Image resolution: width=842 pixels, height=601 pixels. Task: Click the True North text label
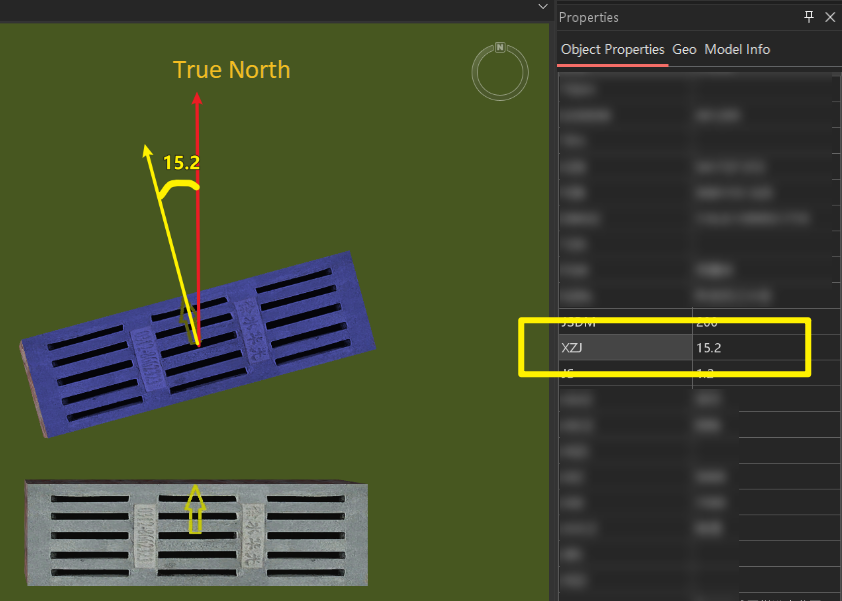coord(231,70)
